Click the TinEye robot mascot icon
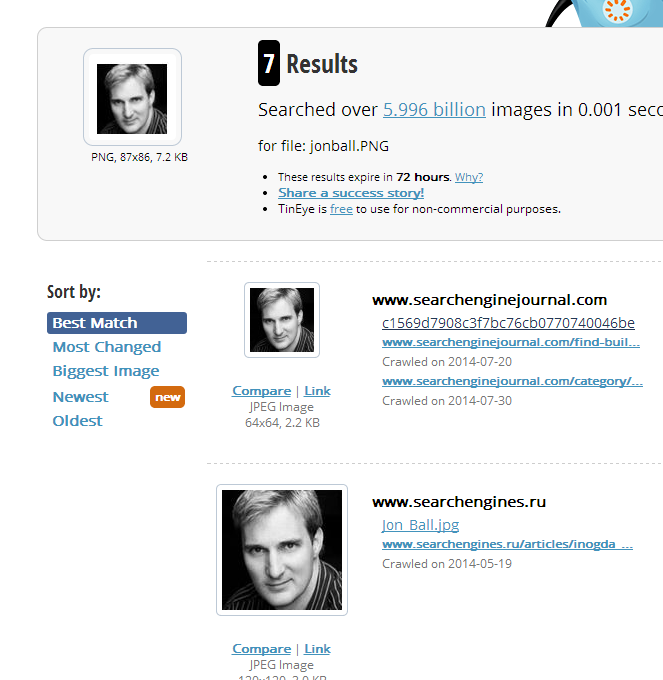The width and height of the screenshot is (663, 680). point(605,13)
